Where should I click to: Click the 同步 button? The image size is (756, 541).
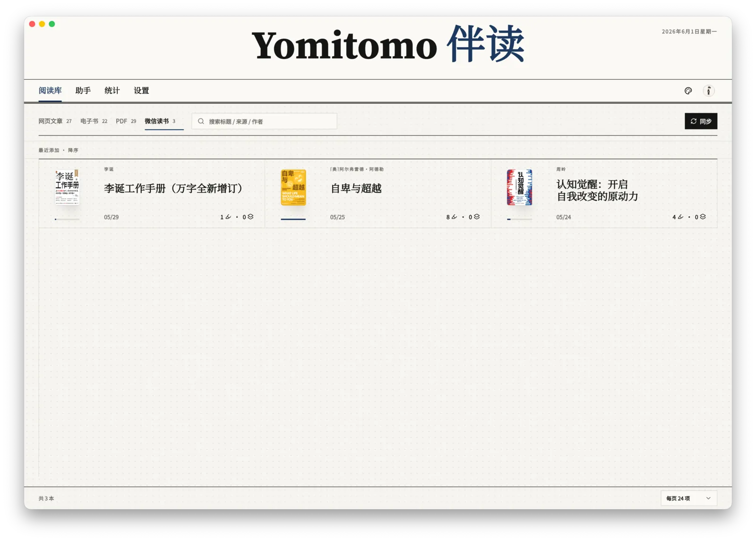(701, 121)
